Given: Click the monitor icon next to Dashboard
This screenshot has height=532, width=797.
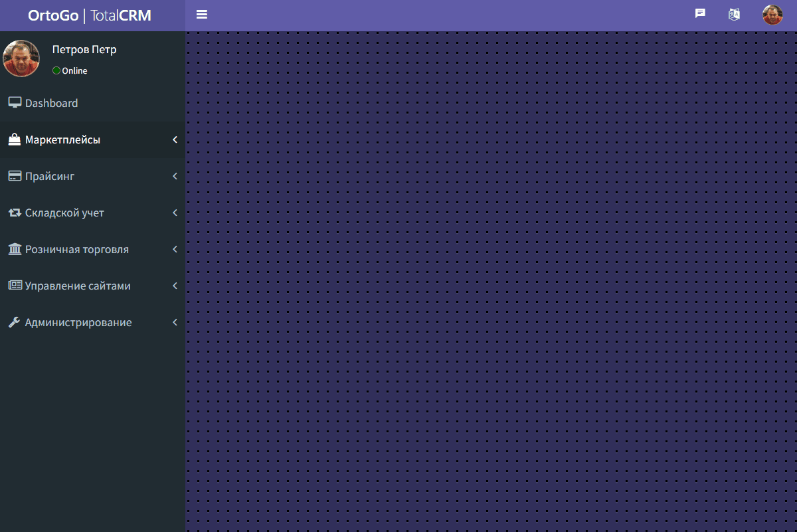Looking at the screenshot, I should click(15, 103).
